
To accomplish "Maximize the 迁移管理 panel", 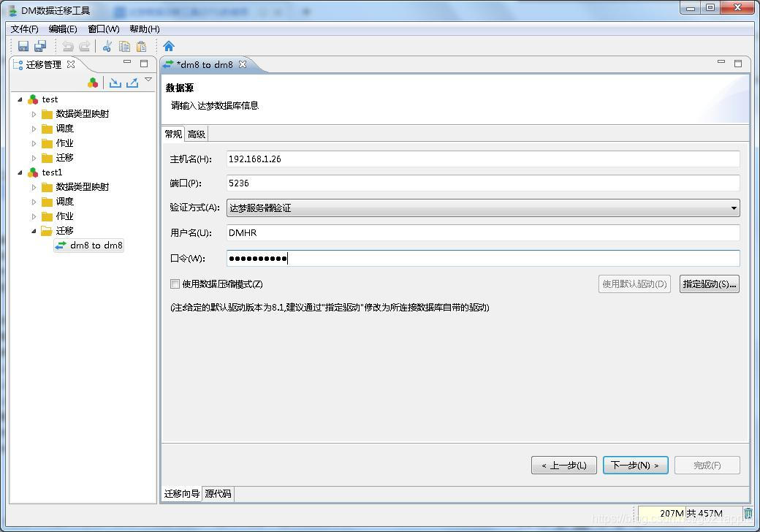I will click(144, 64).
